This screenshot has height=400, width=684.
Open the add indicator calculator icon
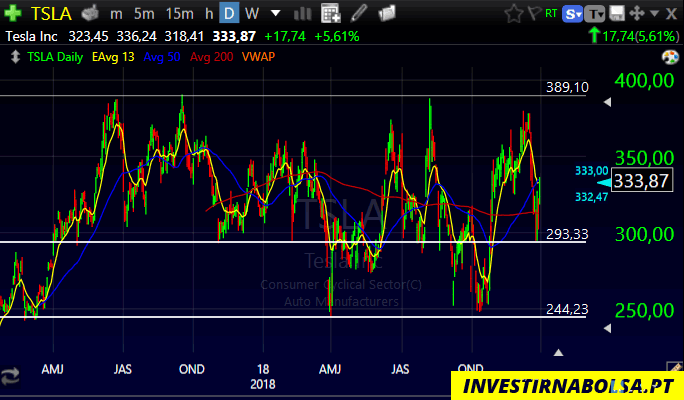point(330,14)
